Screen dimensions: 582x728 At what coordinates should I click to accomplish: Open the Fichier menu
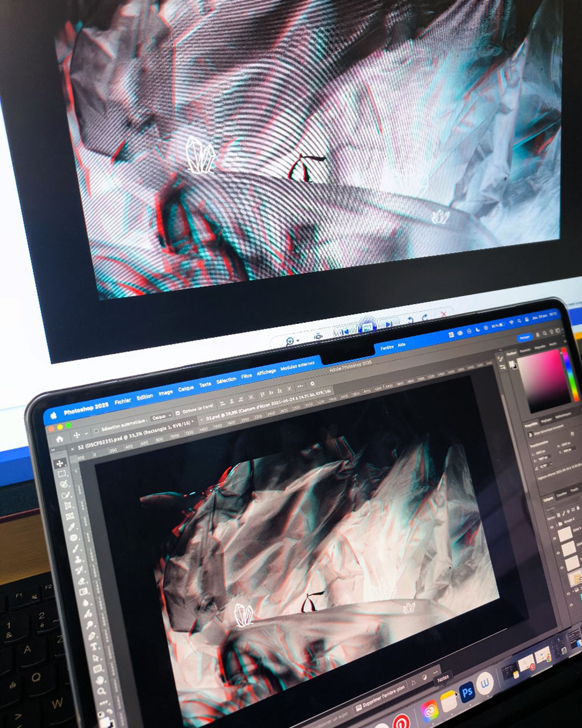coord(123,401)
